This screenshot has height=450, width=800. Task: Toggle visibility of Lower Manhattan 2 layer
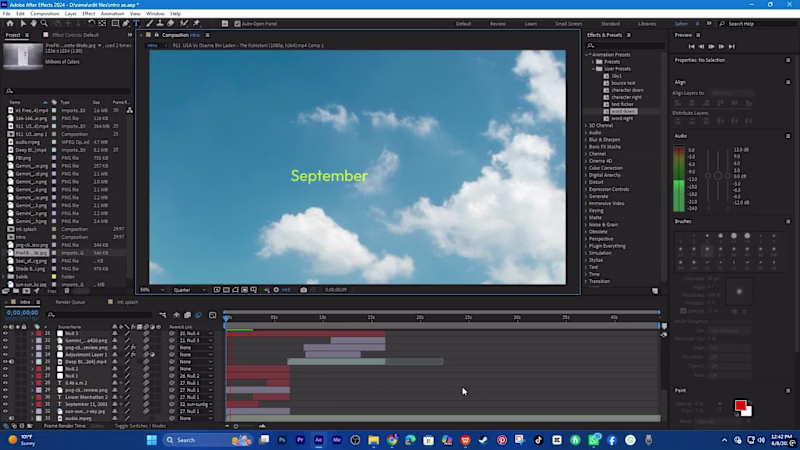coord(6,397)
